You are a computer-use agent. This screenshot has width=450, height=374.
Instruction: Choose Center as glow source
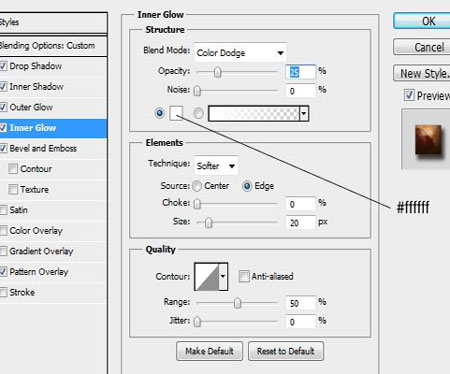coord(197,186)
